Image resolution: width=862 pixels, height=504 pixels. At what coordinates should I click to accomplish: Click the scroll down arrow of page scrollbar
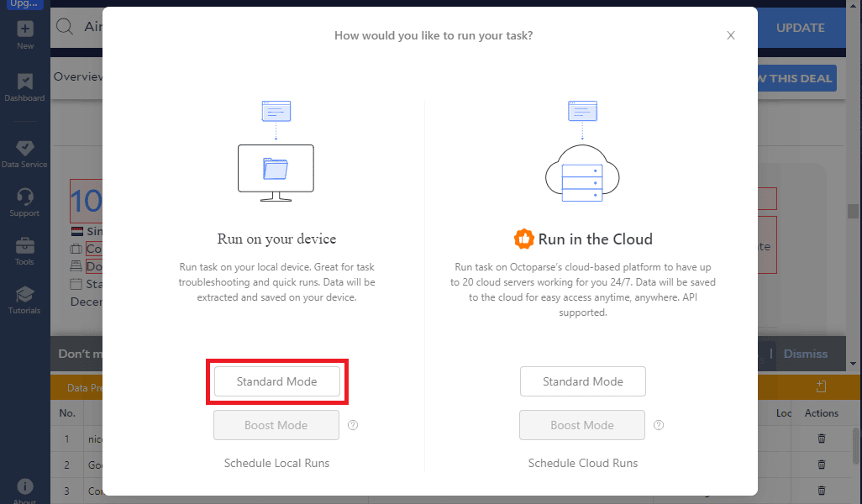(854, 364)
